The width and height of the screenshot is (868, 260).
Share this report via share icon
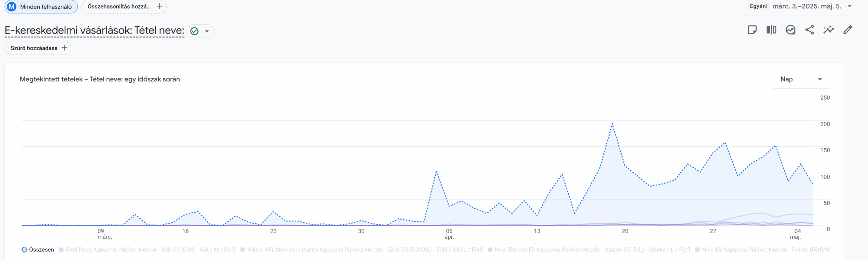[809, 30]
